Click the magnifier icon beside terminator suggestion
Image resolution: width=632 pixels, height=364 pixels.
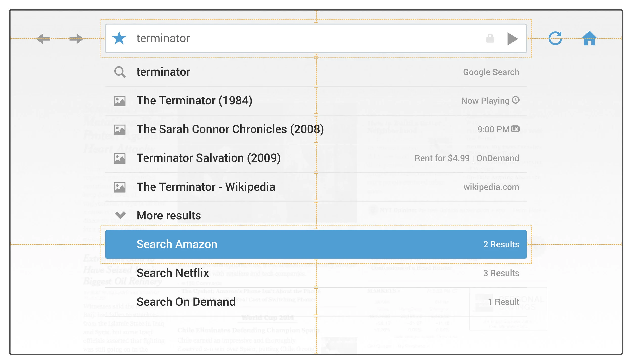(120, 72)
